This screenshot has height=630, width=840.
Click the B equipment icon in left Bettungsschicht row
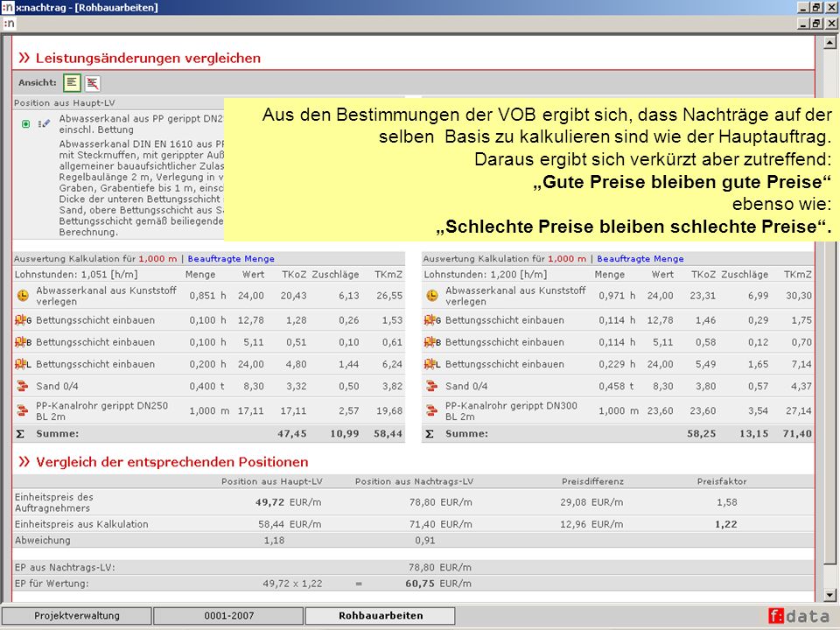coord(23,342)
